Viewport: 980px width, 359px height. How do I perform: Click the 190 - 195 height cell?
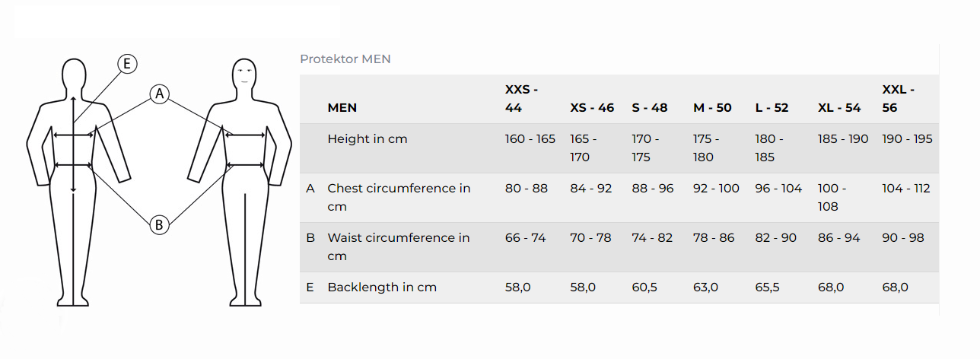coord(907,139)
